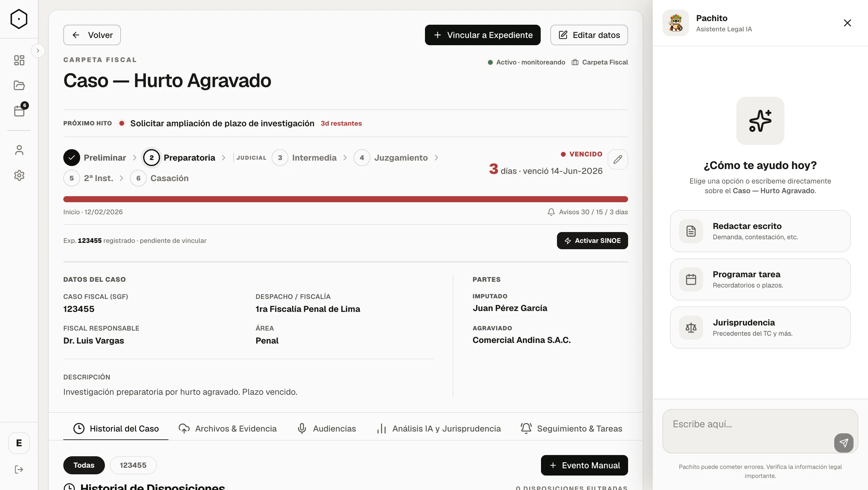868x490 pixels.
Task: Go back with the Volver button
Action: 92,35
